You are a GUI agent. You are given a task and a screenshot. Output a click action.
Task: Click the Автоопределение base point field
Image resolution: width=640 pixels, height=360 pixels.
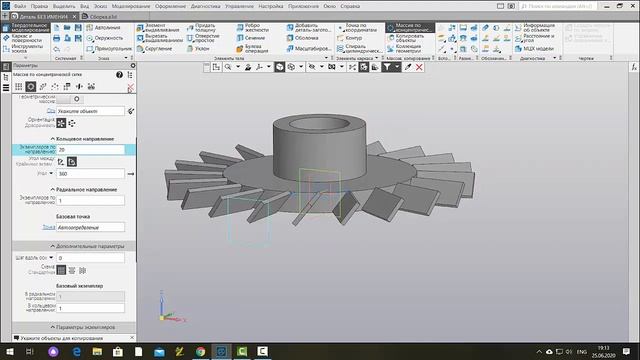pos(91,227)
